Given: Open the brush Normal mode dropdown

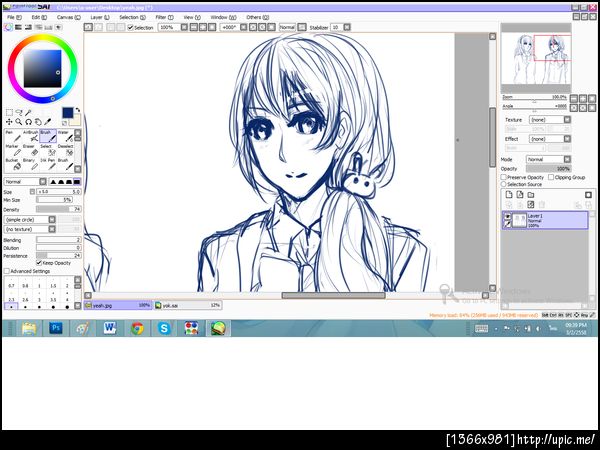Looking at the screenshot, I should [25, 182].
